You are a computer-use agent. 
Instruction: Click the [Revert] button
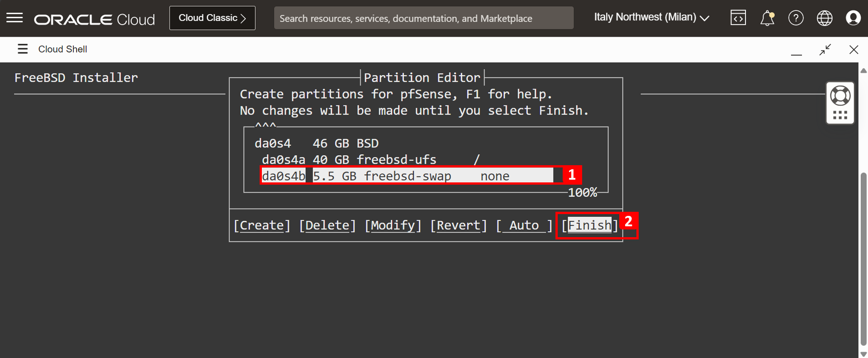459,225
